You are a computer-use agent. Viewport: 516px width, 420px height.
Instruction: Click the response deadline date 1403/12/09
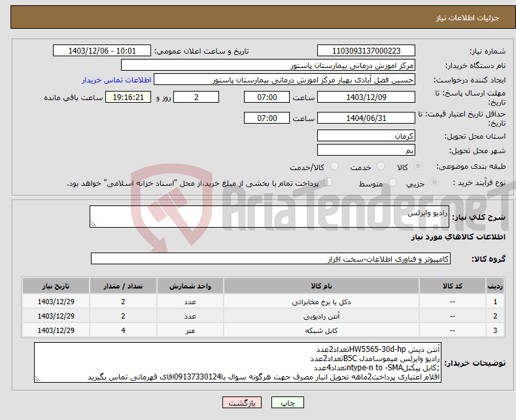[366, 97]
